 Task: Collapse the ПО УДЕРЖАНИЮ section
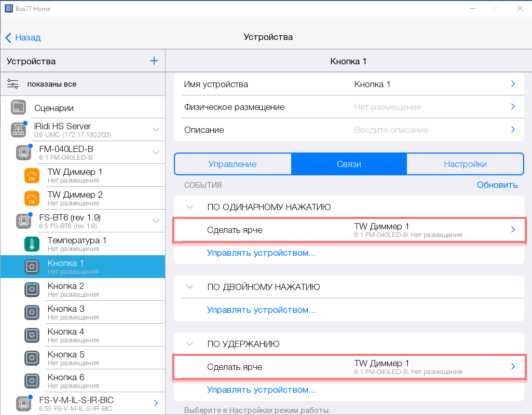tap(190, 344)
